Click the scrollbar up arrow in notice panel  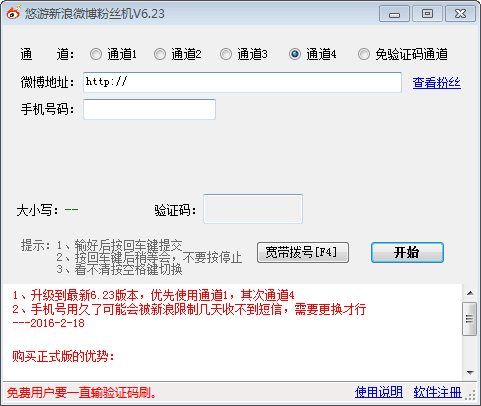[x=470, y=293]
